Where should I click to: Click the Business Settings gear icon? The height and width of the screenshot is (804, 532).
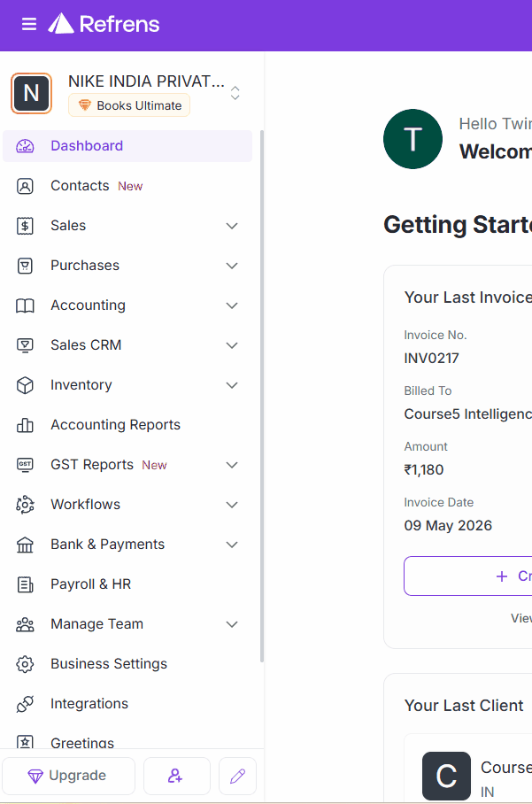[25, 664]
